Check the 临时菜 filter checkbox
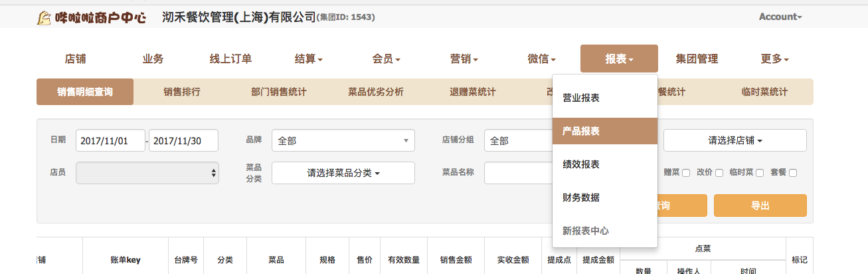The width and height of the screenshot is (868, 274). (760, 173)
